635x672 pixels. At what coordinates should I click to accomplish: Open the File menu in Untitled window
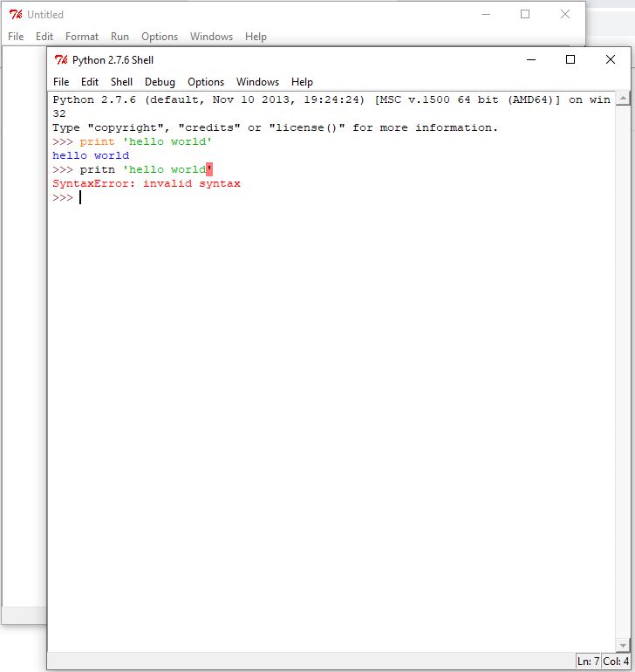click(x=16, y=37)
